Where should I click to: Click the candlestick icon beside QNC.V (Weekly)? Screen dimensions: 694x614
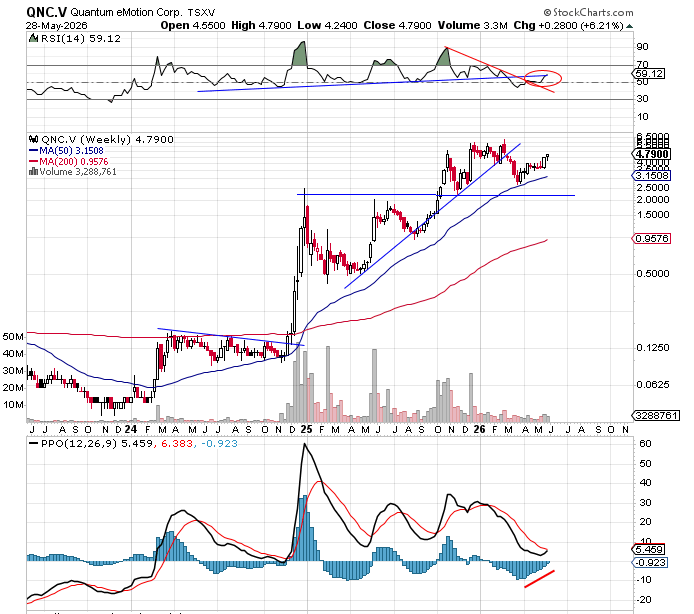(x=33, y=139)
